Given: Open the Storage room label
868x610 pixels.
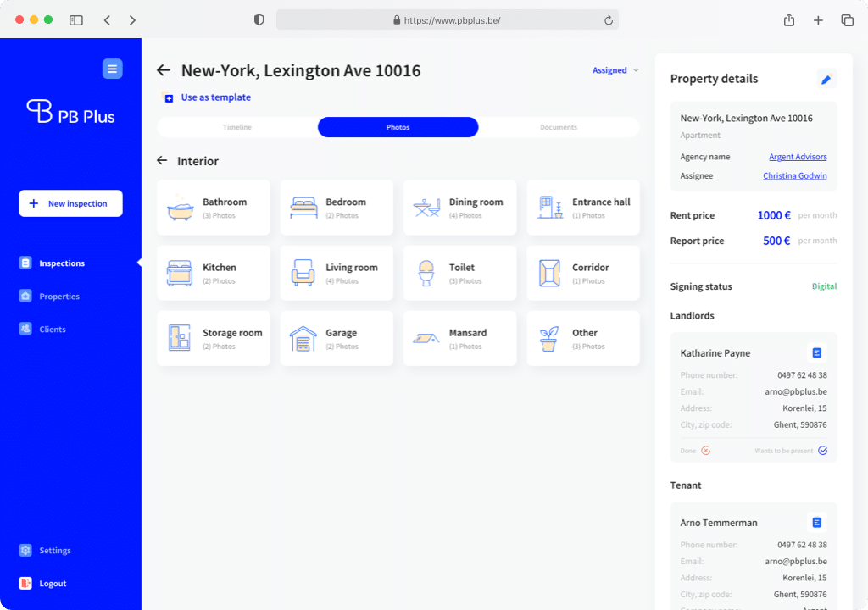Looking at the screenshot, I should coord(232,333).
